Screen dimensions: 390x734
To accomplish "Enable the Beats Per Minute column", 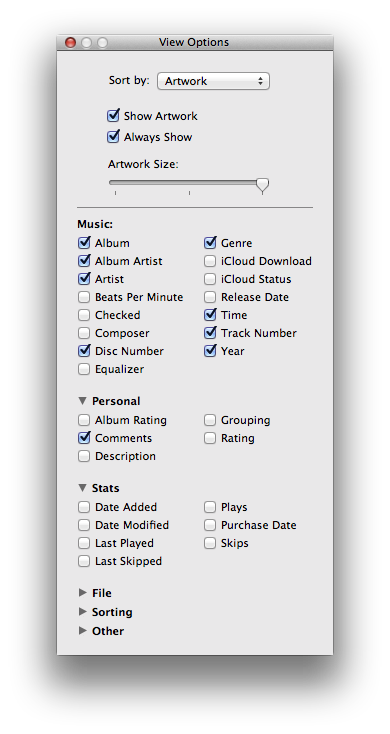I will (84, 297).
